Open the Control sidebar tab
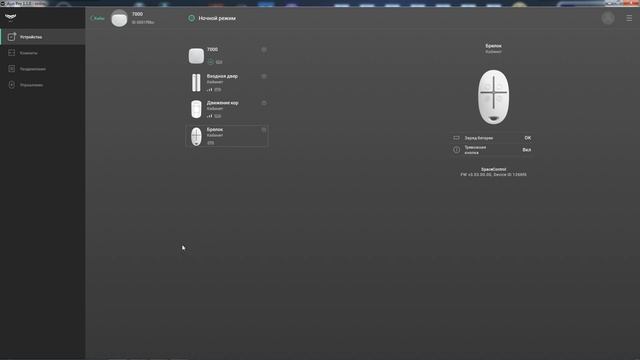 (x=43, y=85)
